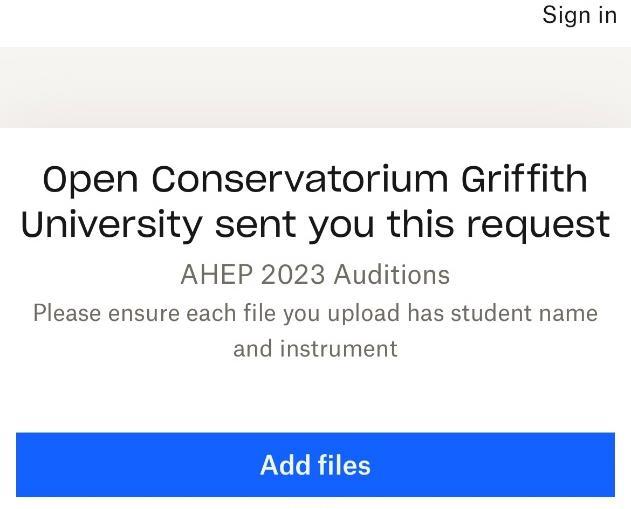Click the 'AHEP' abbreviation in the subtitle
This screenshot has height=509, width=631.
tap(207, 274)
